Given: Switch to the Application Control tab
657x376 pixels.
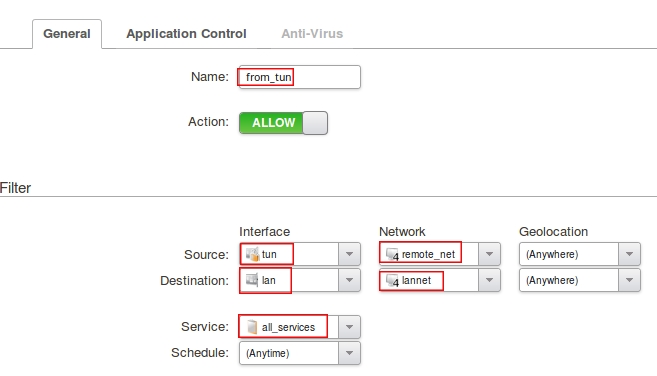Looking at the screenshot, I should tap(186, 34).
